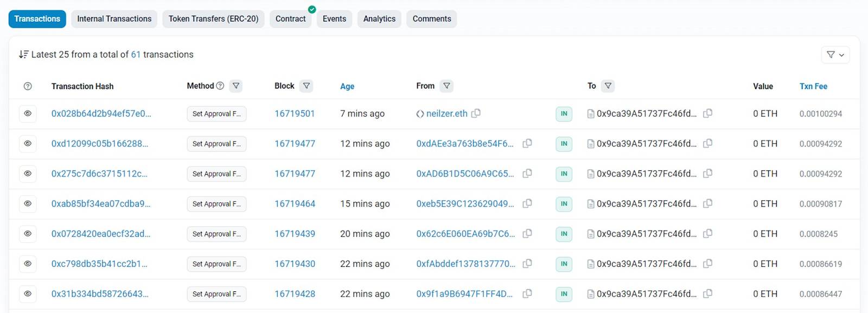Click the sort icon beside Latest 25
The height and width of the screenshot is (313, 868).
tap(23, 54)
